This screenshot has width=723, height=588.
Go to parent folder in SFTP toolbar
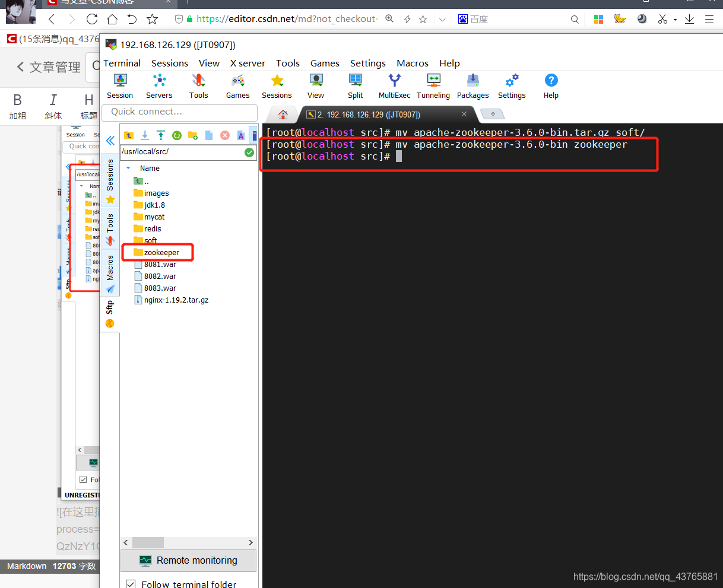(x=128, y=135)
